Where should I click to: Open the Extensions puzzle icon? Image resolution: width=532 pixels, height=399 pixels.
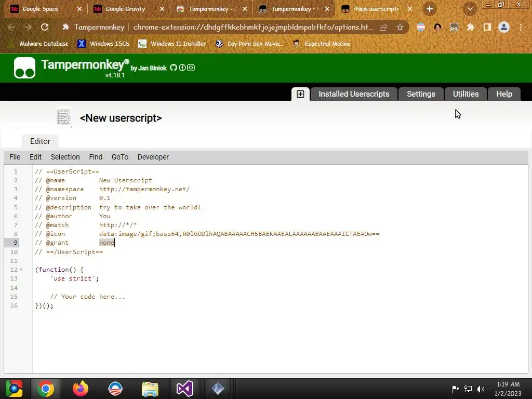tap(471, 27)
